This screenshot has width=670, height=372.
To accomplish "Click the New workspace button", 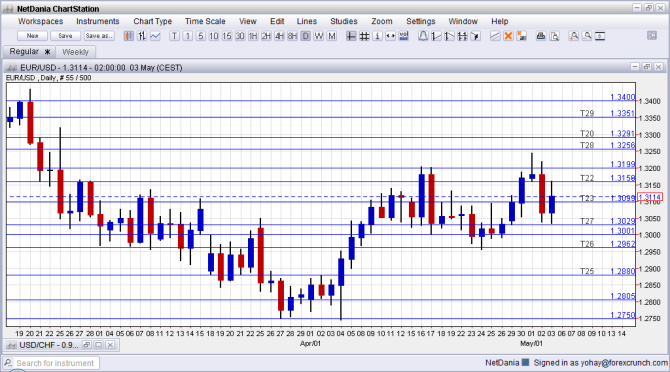I will (x=32, y=36).
